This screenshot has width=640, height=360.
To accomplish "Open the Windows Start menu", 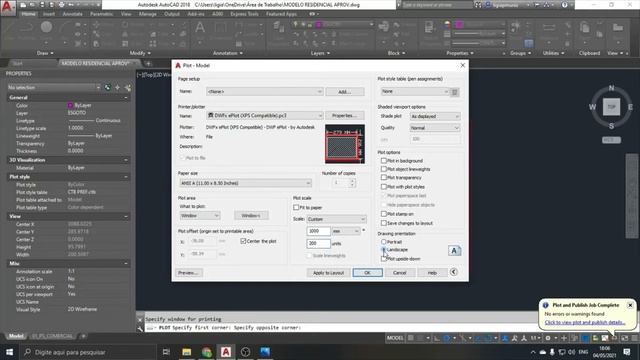I will (x=9, y=352).
